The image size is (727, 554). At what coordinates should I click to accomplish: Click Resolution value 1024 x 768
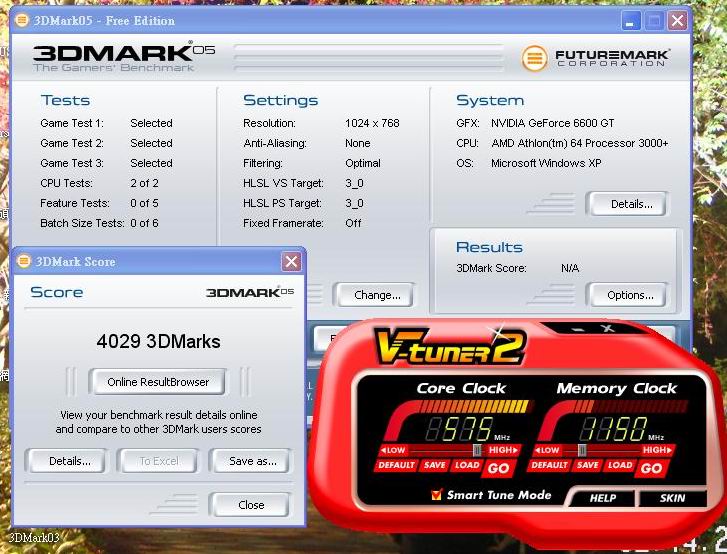[372, 123]
